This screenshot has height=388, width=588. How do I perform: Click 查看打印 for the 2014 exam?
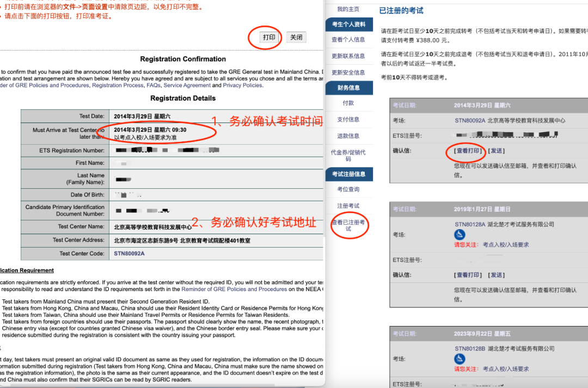pos(468,151)
